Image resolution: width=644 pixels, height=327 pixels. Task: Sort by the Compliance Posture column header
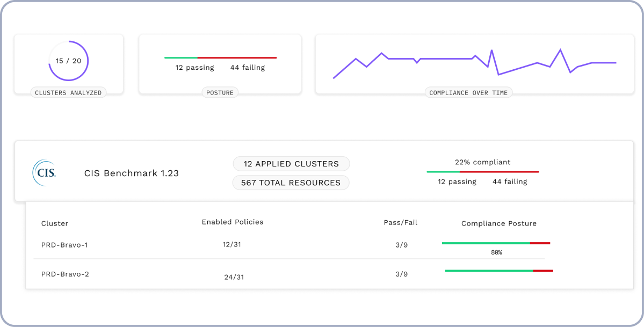click(498, 223)
